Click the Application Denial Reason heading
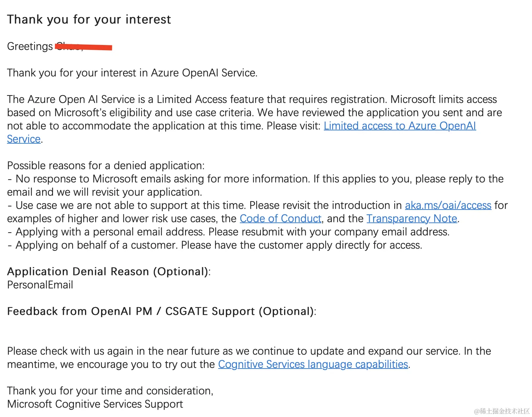This screenshot has width=532, height=417. click(x=108, y=272)
